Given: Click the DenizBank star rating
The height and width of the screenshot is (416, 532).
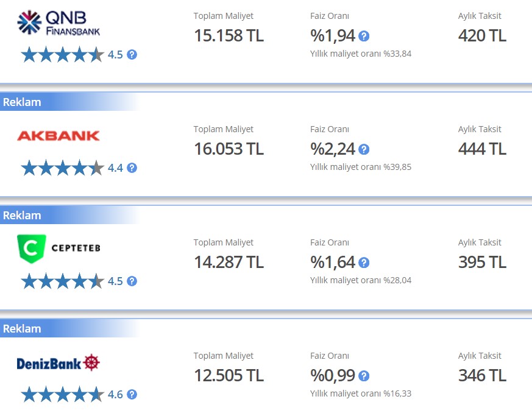Looking at the screenshot, I should pyautogui.click(x=62, y=395).
